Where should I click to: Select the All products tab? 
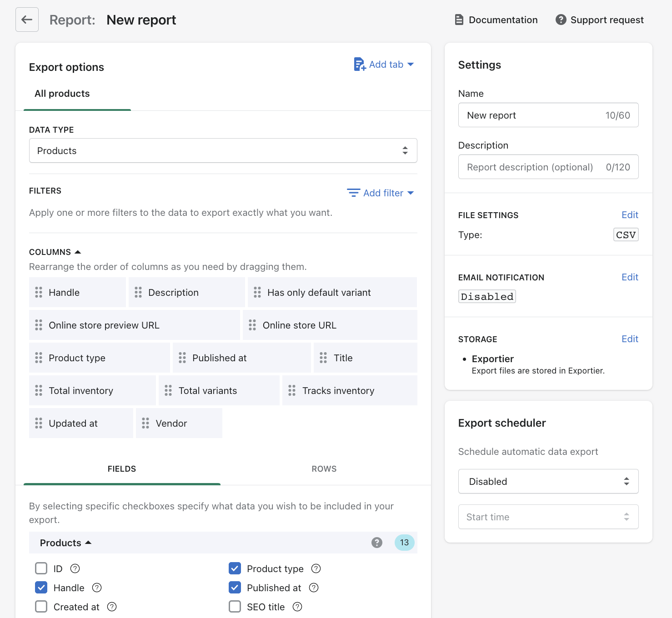point(62,94)
